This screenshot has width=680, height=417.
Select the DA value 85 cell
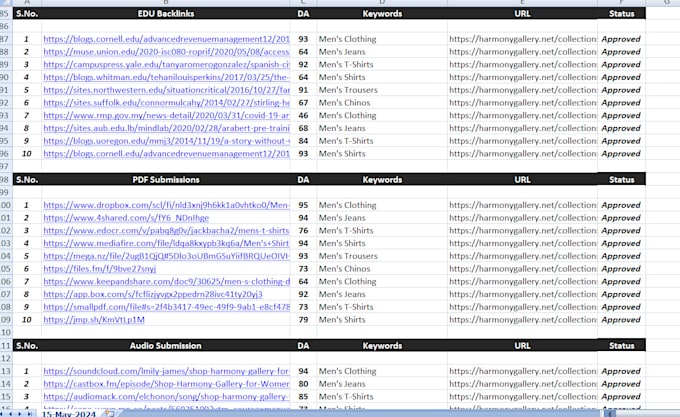click(x=303, y=397)
